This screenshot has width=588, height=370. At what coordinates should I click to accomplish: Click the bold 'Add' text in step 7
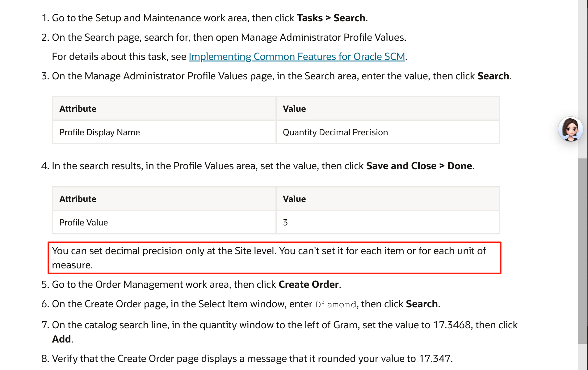pos(61,339)
